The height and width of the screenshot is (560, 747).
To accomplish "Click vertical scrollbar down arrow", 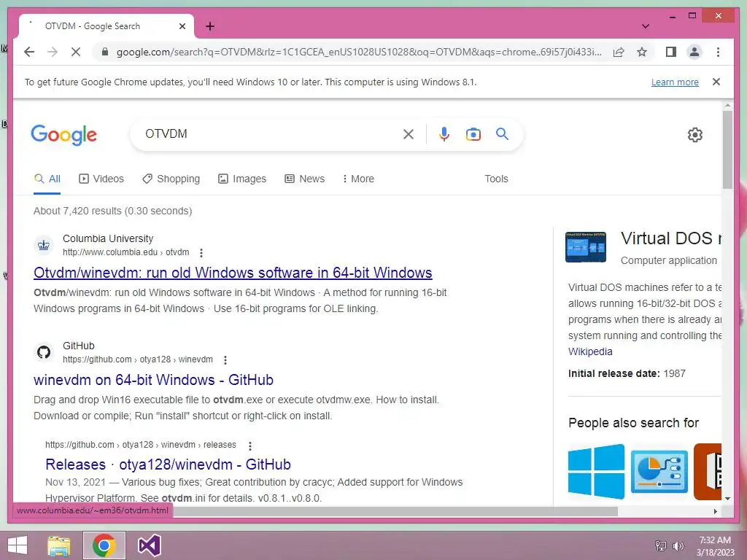I will coord(727,499).
